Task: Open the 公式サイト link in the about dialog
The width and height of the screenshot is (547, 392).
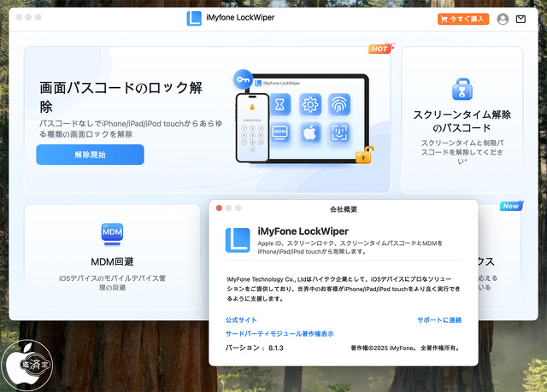Action: 241,320
